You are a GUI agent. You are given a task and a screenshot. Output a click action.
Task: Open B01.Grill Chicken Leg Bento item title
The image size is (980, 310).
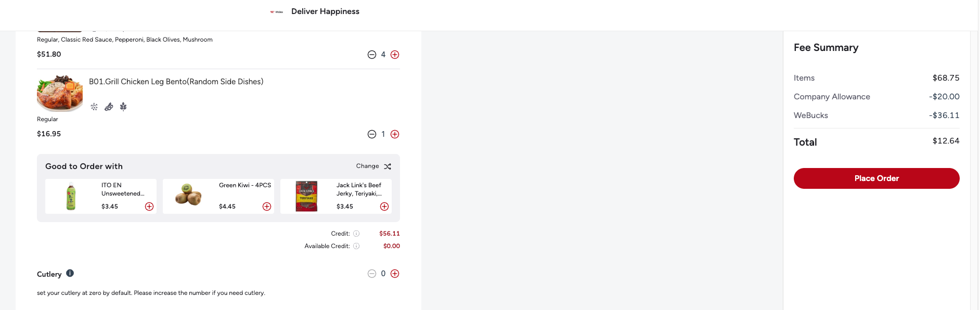click(x=176, y=82)
